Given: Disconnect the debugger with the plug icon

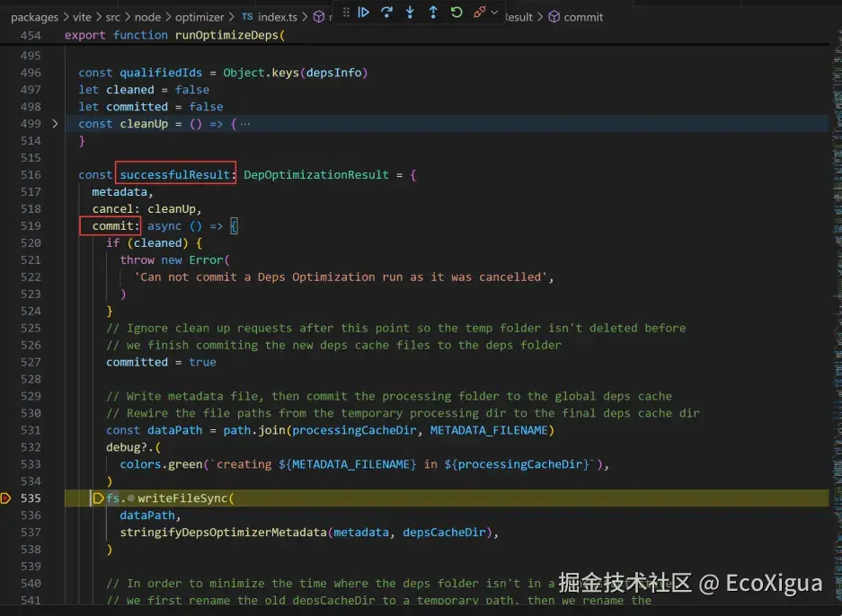Looking at the screenshot, I should coord(480,12).
